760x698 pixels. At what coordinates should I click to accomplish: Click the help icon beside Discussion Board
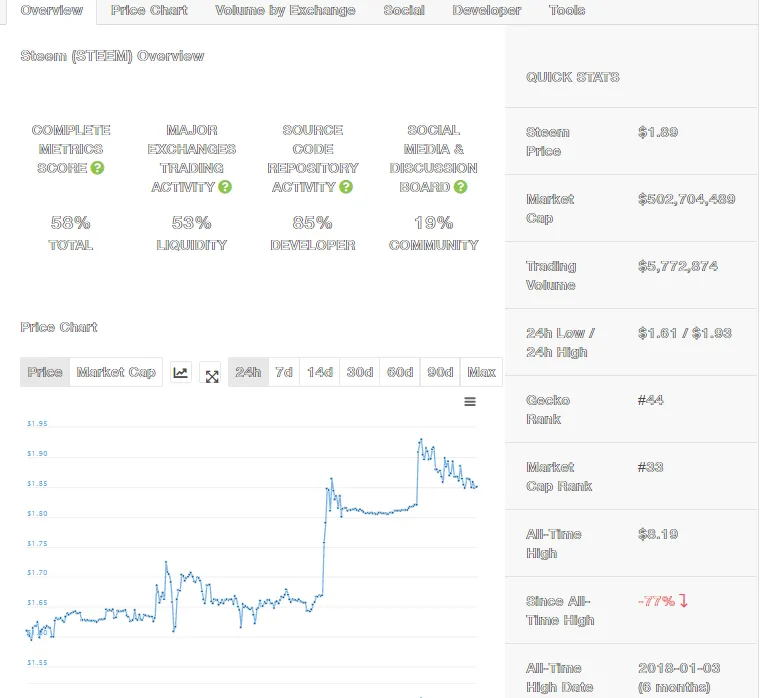click(460, 187)
